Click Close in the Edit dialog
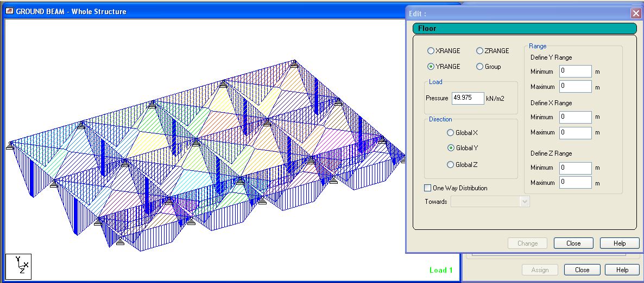Viewport: 644px width, 283px height. tap(573, 243)
